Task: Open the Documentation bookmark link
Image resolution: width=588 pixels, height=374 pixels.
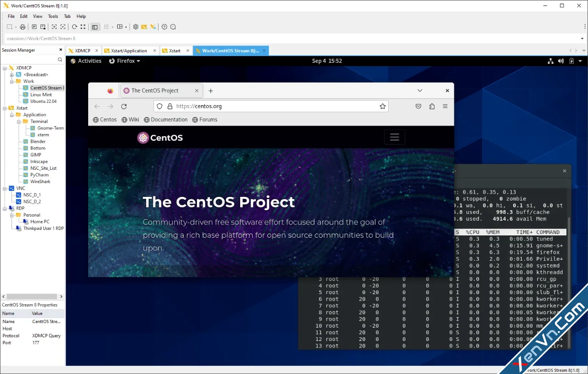Action: (166, 119)
